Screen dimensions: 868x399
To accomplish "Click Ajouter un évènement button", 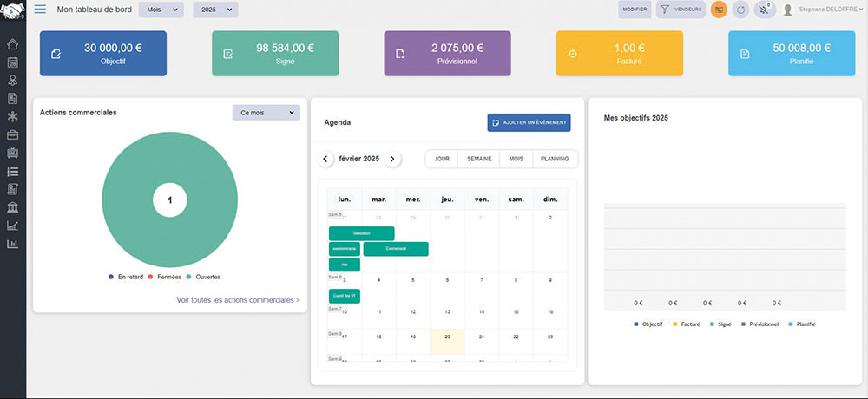I will click(x=529, y=122).
